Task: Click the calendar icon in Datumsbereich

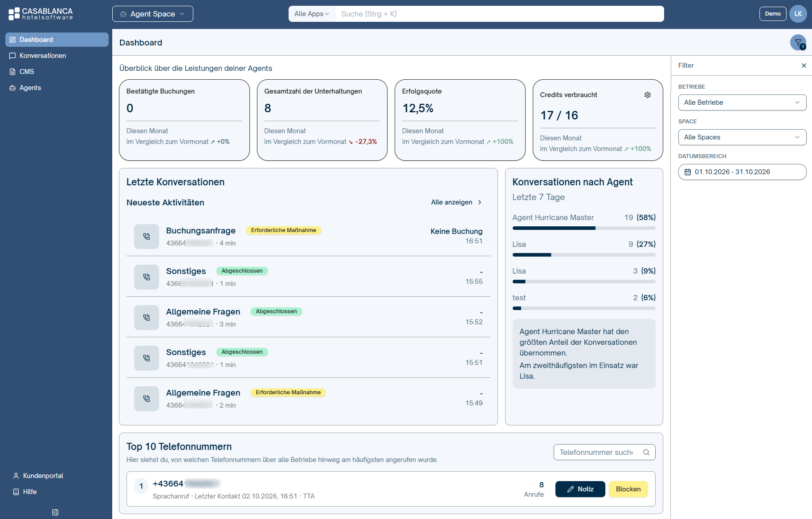Action: (688, 172)
